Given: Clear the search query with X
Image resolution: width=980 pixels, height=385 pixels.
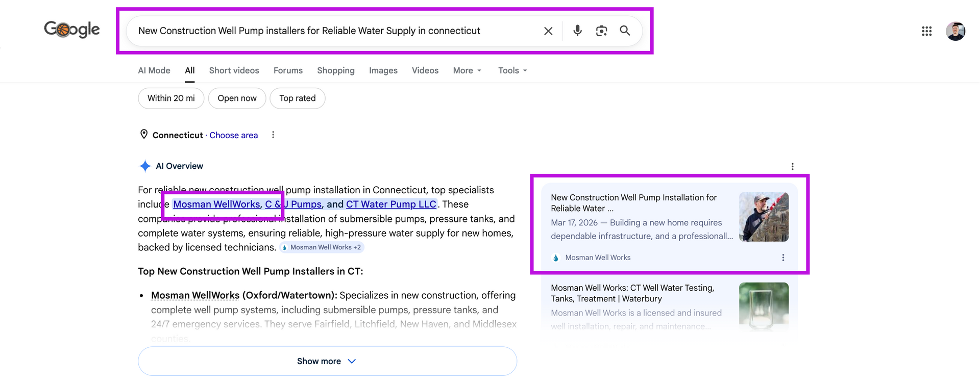Looking at the screenshot, I should [548, 31].
